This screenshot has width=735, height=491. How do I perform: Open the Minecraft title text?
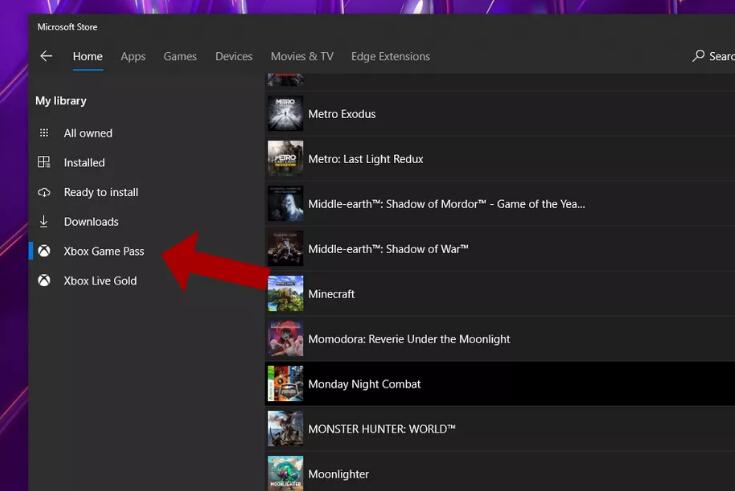point(331,294)
